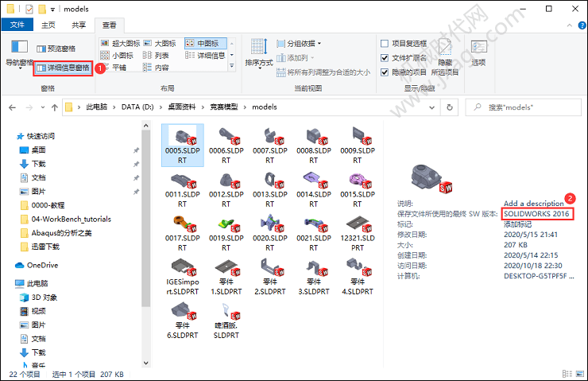The image size is (588, 381).
Task: Click DATA (D:) in the address bar
Action: [137, 107]
